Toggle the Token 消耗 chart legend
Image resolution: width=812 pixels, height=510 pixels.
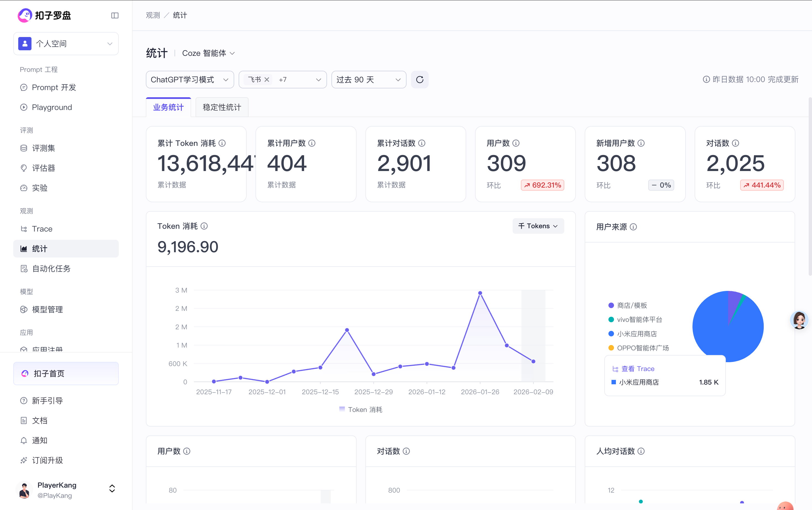point(360,409)
